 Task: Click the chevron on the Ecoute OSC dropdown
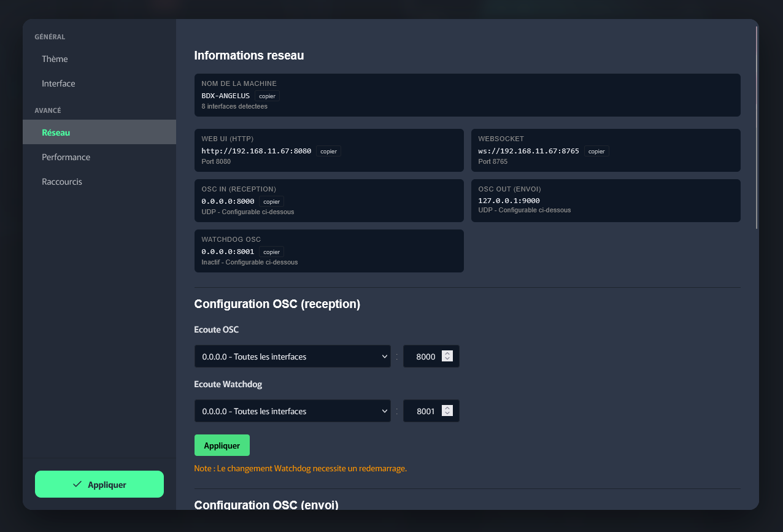385,356
